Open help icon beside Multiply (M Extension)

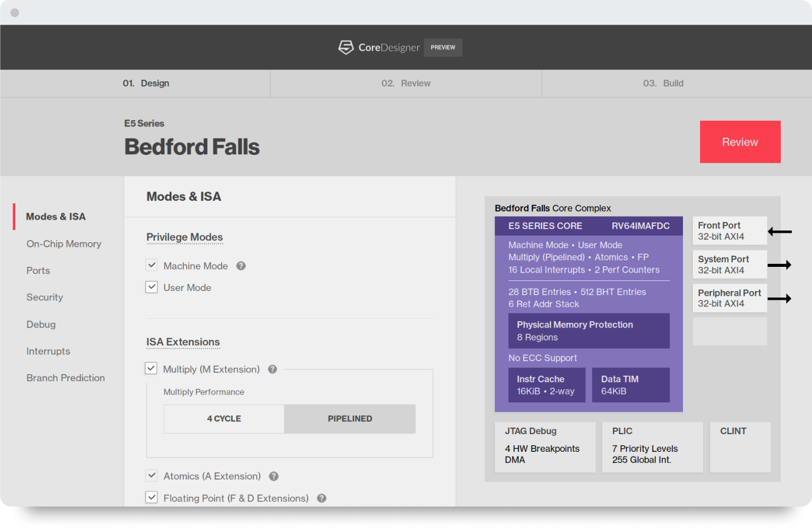272,369
